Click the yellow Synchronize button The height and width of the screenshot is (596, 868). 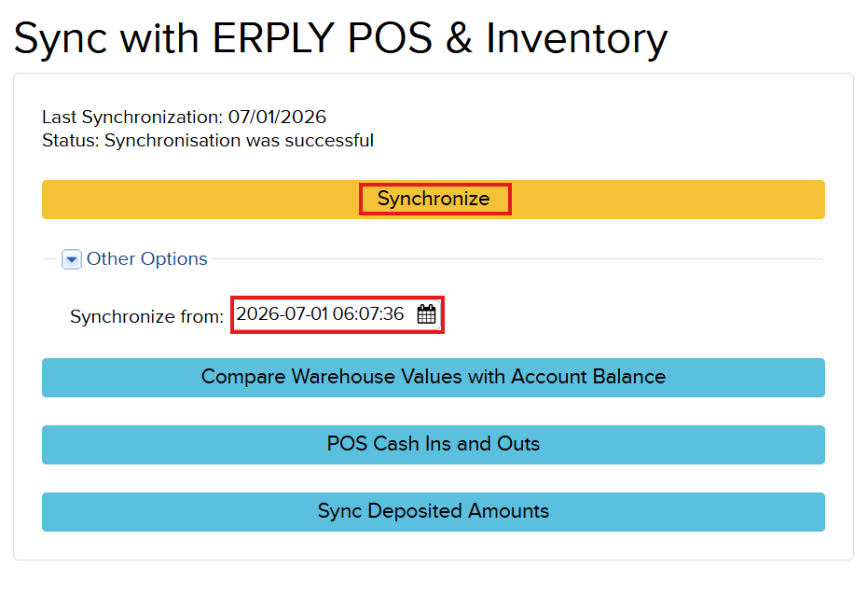coord(433,200)
